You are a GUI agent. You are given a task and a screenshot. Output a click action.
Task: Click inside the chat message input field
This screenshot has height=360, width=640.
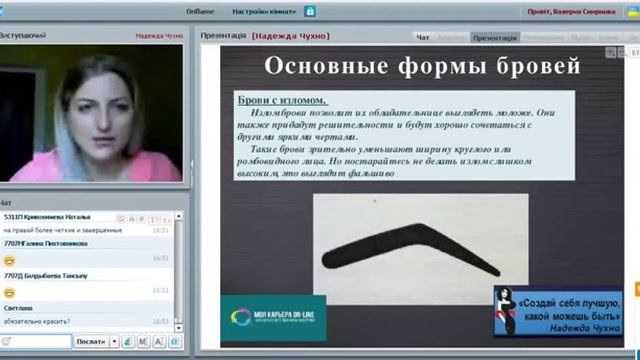36,341
